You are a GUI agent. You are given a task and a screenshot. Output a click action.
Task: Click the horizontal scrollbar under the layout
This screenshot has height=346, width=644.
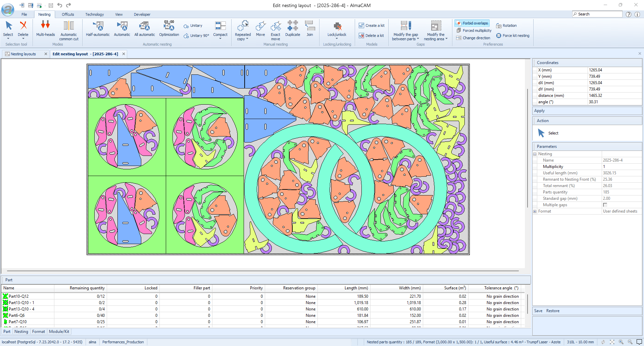(263, 271)
